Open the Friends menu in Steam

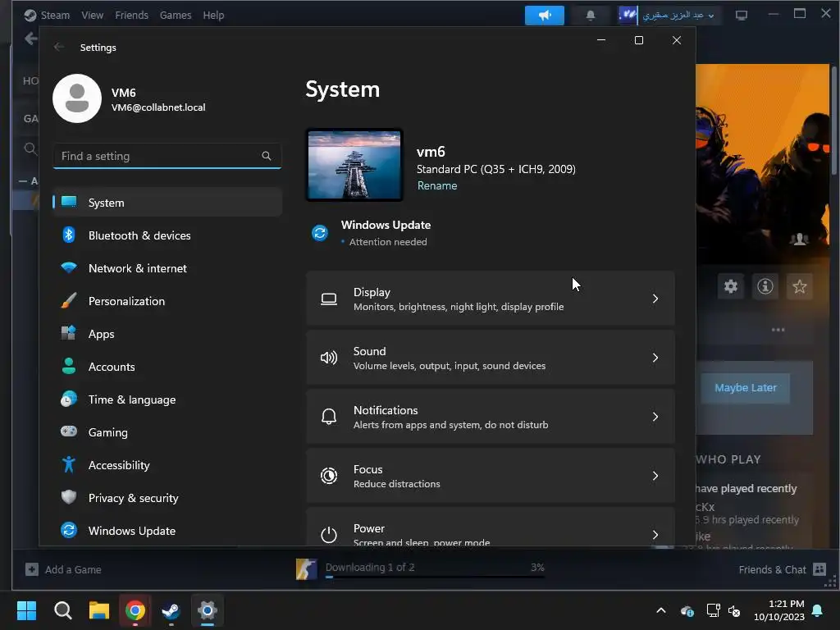[131, 15]
